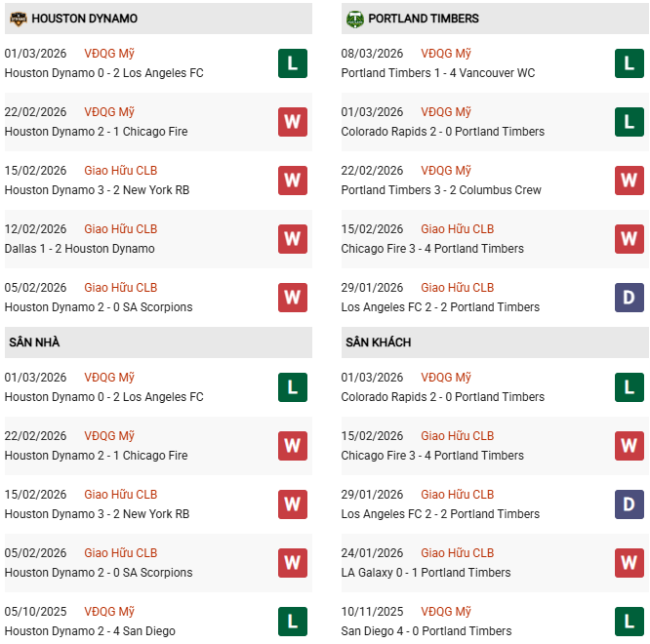Image resolution: width=650 pixels, height=644 pixels.
Task: Open the LA Galaxy 0 - 1 Portland Timbers match
Action: point(426,573)
